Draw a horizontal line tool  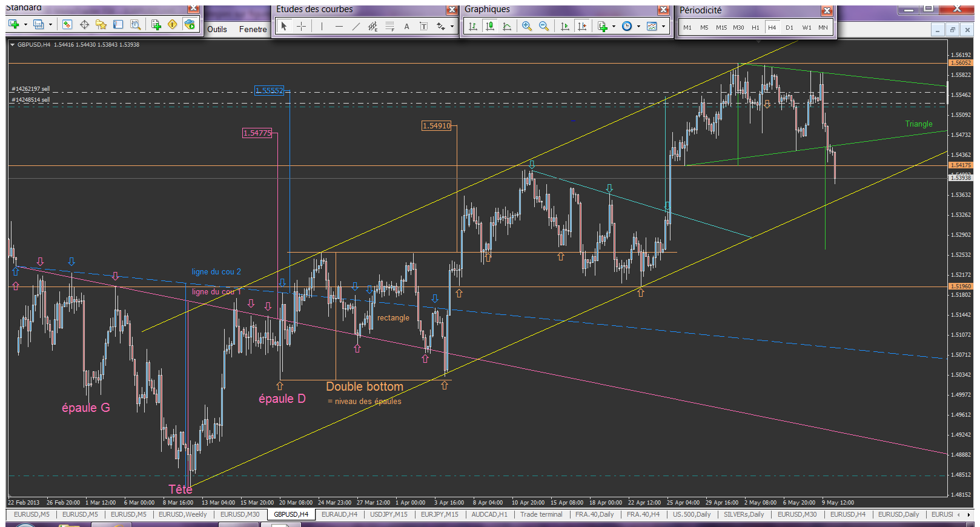tap(339, 26)
